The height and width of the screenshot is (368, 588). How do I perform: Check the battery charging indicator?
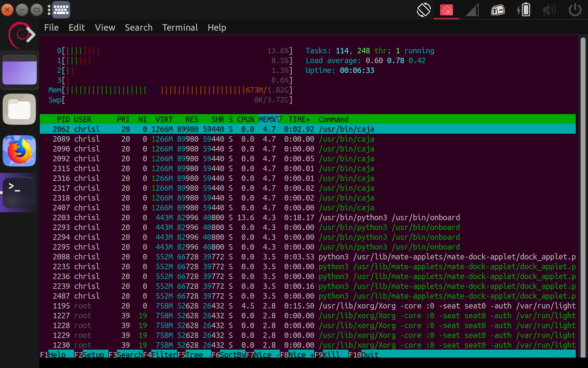524,10
